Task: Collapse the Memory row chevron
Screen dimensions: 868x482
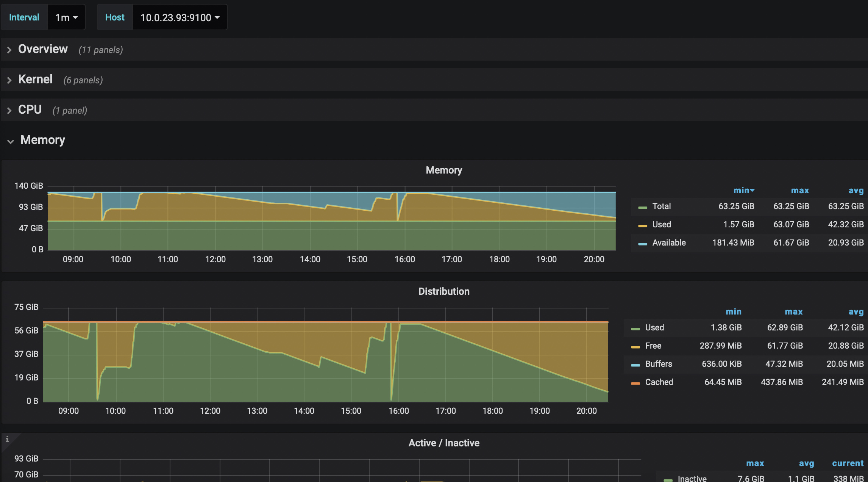Action: point(10,141)
